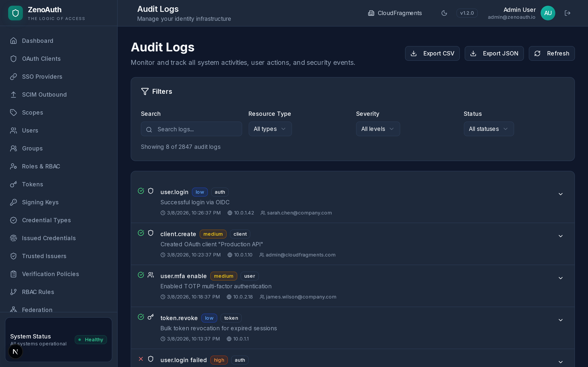Open the Resource Type All types dropdown
588x367 pixels.
pos(270,129)
